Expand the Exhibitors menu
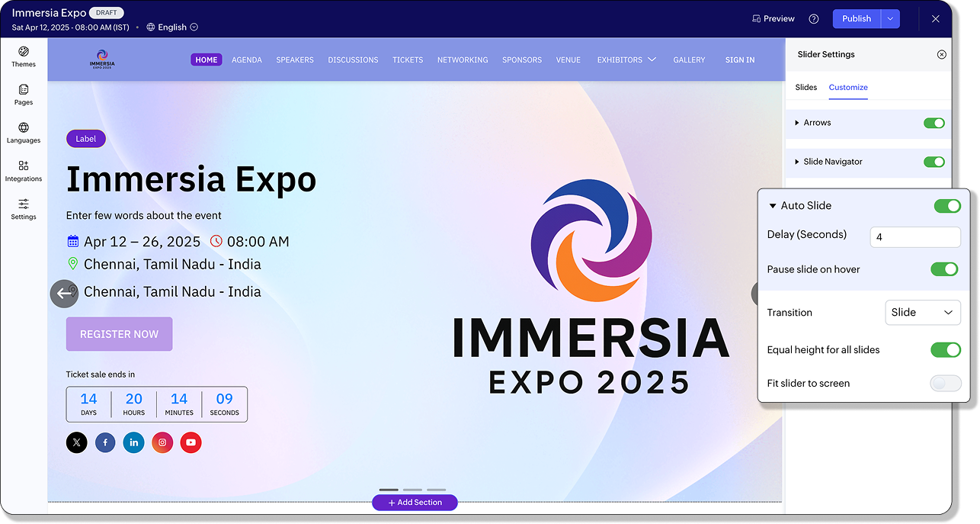 (626, 59)
